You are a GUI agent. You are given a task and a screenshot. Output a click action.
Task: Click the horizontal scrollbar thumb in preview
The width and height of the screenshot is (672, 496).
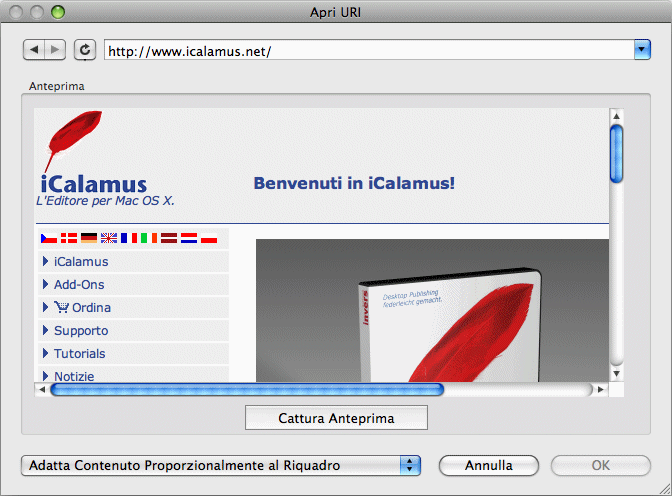(247, 390)
